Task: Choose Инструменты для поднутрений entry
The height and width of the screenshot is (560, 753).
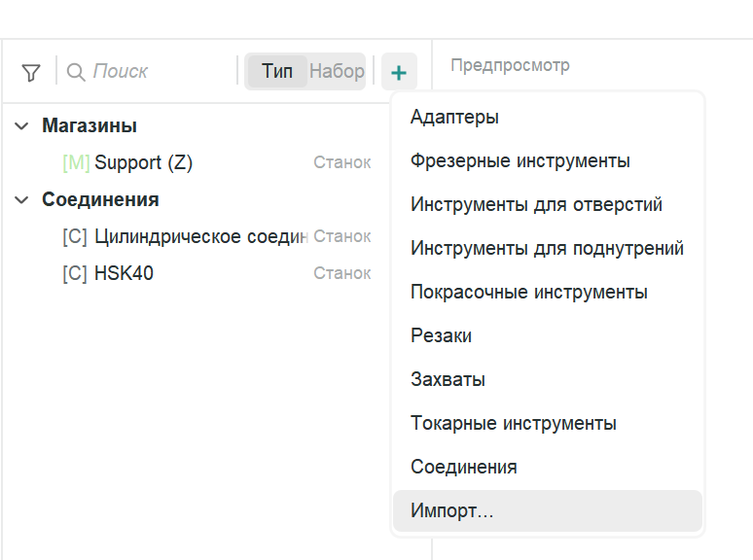Action: pos(548,248)
